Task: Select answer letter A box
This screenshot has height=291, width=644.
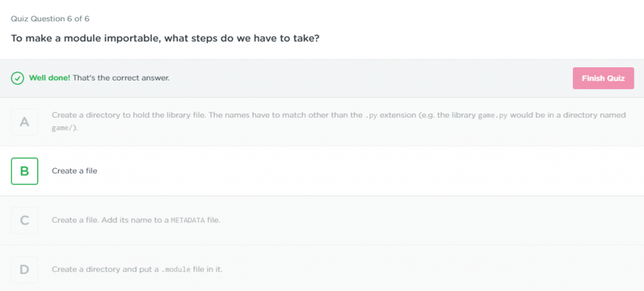Action: point(25,122)
